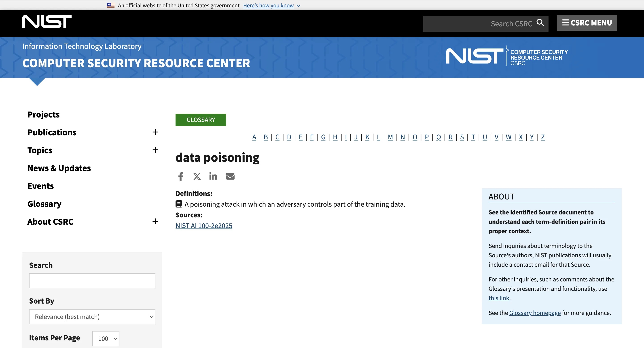The width and height of the screenshot is (644, 348).
Task: Share via the X (Twitter) icon
Action: (197, 176)
